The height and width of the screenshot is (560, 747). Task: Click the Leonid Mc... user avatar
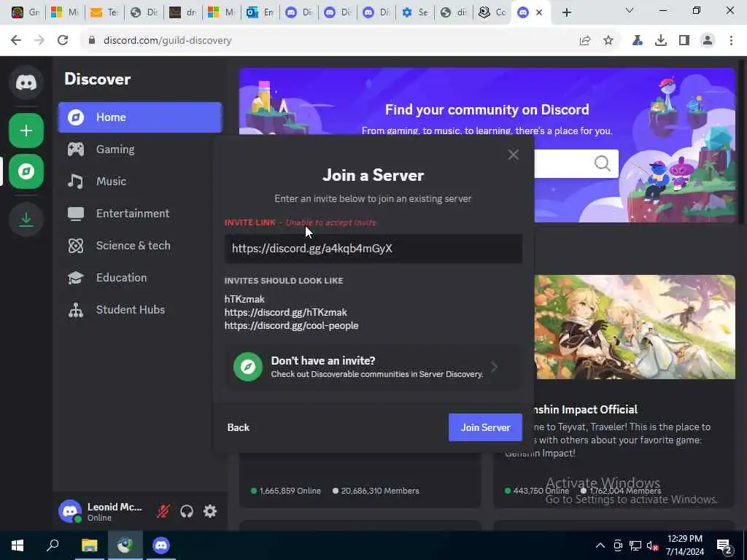[70, 511]
